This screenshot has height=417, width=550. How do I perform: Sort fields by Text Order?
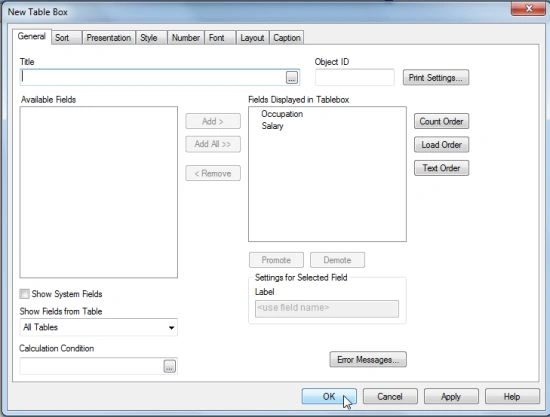coord(441,168)
